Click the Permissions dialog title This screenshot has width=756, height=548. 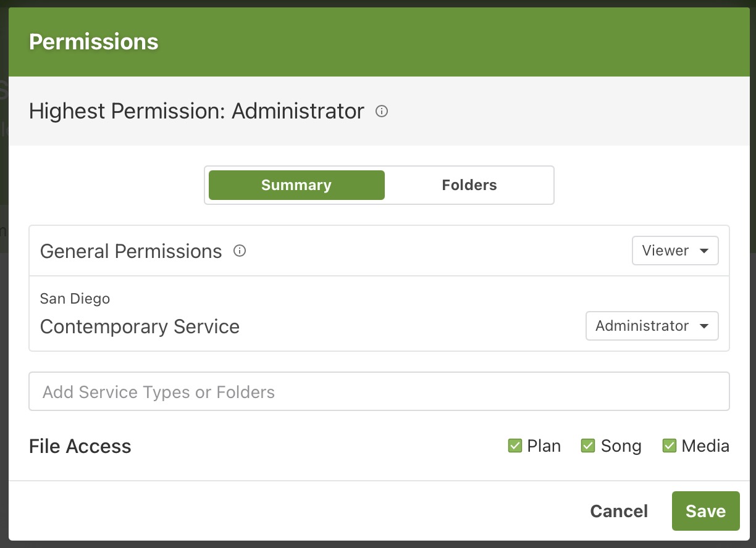click(x=94, y=42)
